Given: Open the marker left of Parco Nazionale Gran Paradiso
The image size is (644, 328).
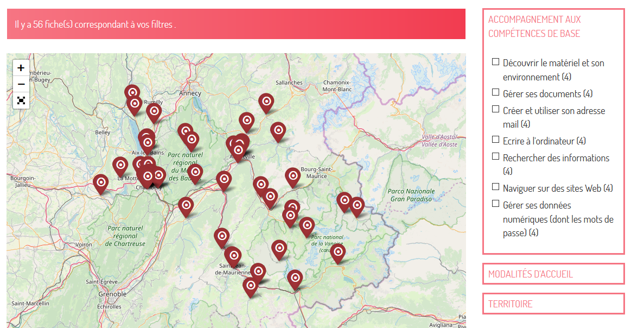Looking at the screenshot, I should point(356,205).
